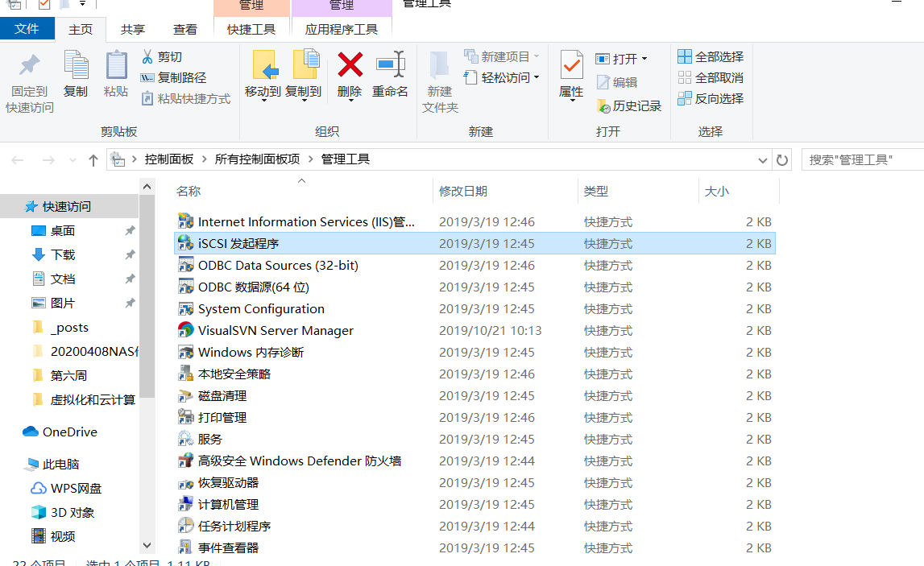Open the Application Tools (应用程序工具) tab
924x566 pixels.
(342, 30)
